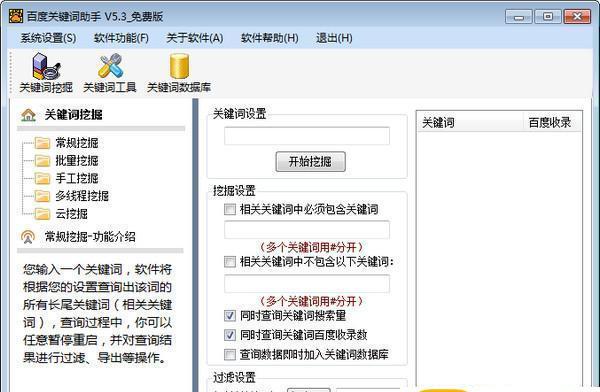The width and height of the screenshot is (600, 392).
Task: Select 云挖掘 in the tree
Action: [x=72, y=214]
